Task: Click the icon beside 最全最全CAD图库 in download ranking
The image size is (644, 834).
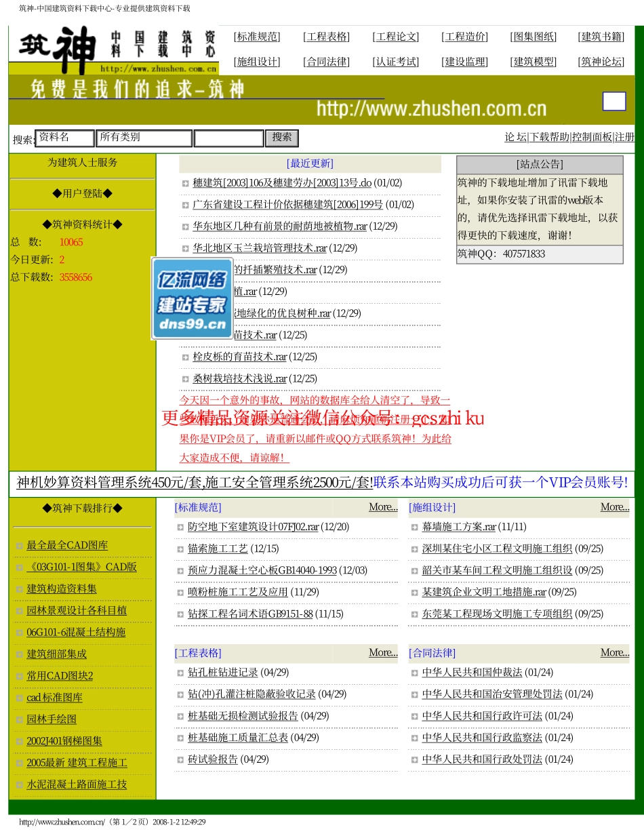Action: tap(18, 545)
